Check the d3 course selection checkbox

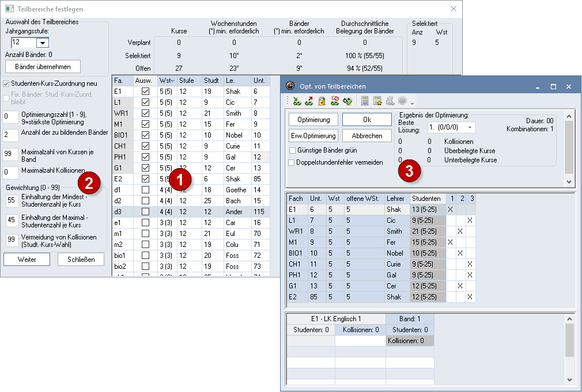tap(145, 212)
